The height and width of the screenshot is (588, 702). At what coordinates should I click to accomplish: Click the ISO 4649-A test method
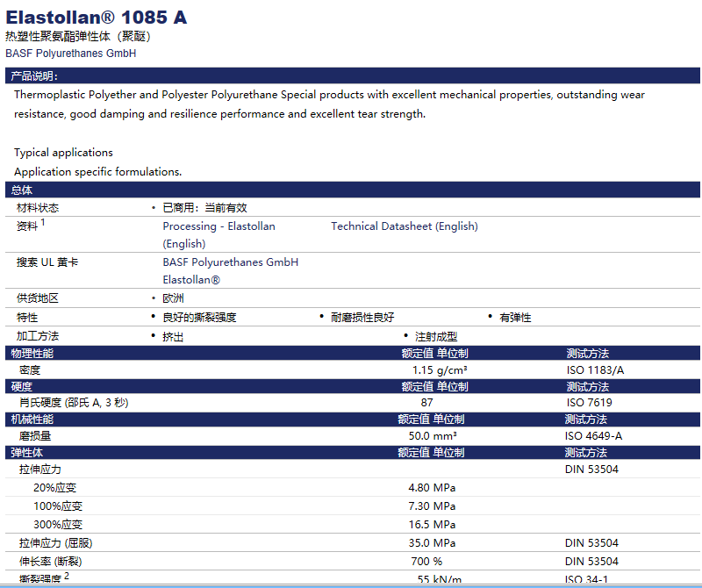click(593, 436)
